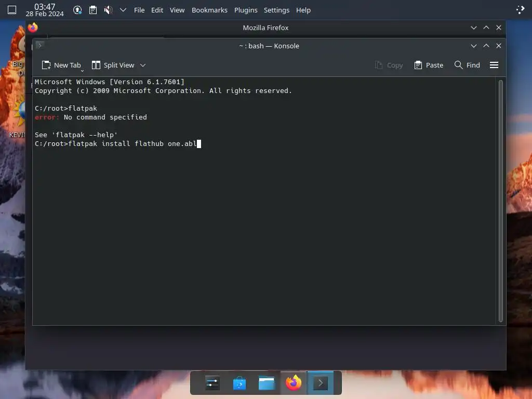Click the top-right edit mode icon
This screenshot has height=399, width=532.
520,10
